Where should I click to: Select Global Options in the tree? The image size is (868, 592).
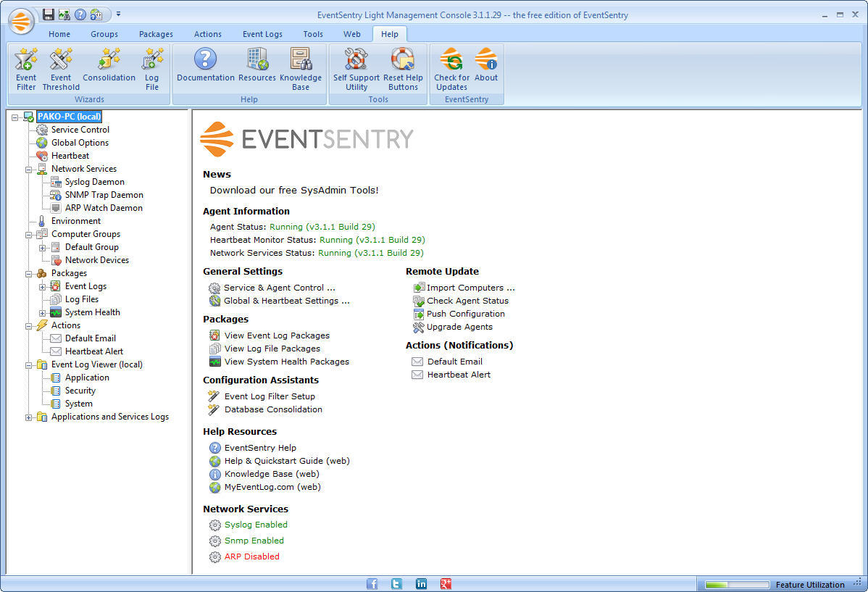(x=80, y=142)
